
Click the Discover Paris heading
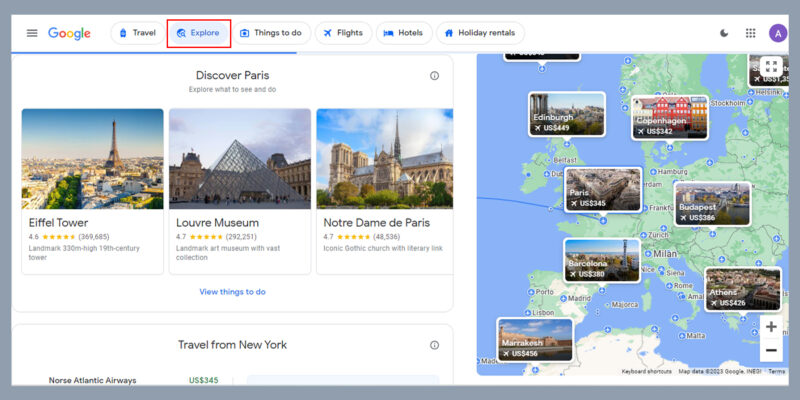pyautogui.click(x=233, y=76)
